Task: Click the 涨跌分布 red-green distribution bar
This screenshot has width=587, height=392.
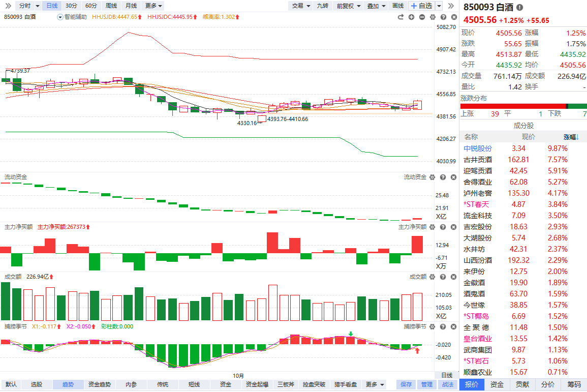Action: point(523,106)
